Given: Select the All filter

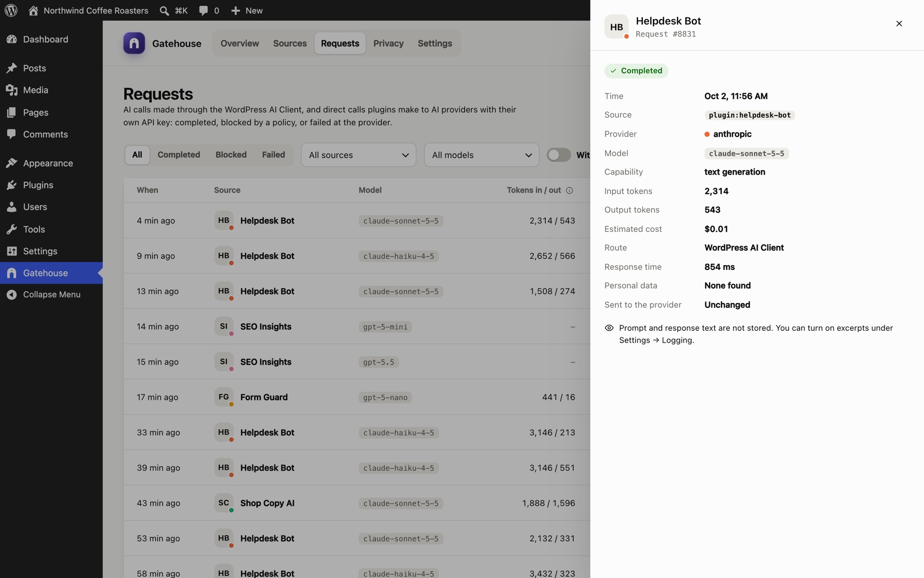Looking at the screenshot, I should [137, 155].
